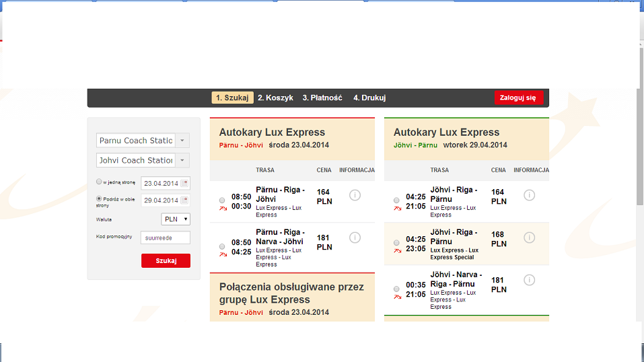Image resolution: width=644 pixels, height=362 pixels.
Task: Go to step 2. Koszyk
Action: 276,98
